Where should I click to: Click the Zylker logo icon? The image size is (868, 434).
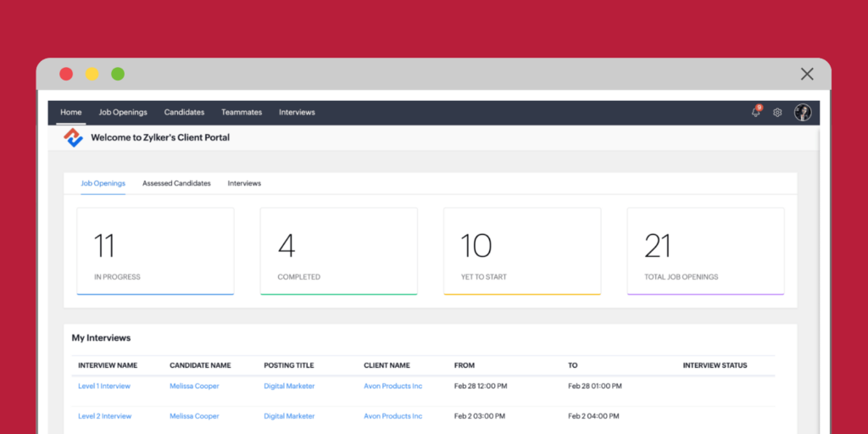[73, 137]
